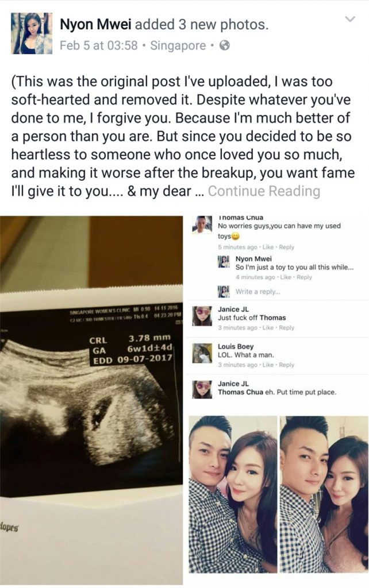Like Janice JL's 'Just fuck off Thomas' comment
This screenshot has width=369, height=588.
pyautogui.click(x=268, y=328)
